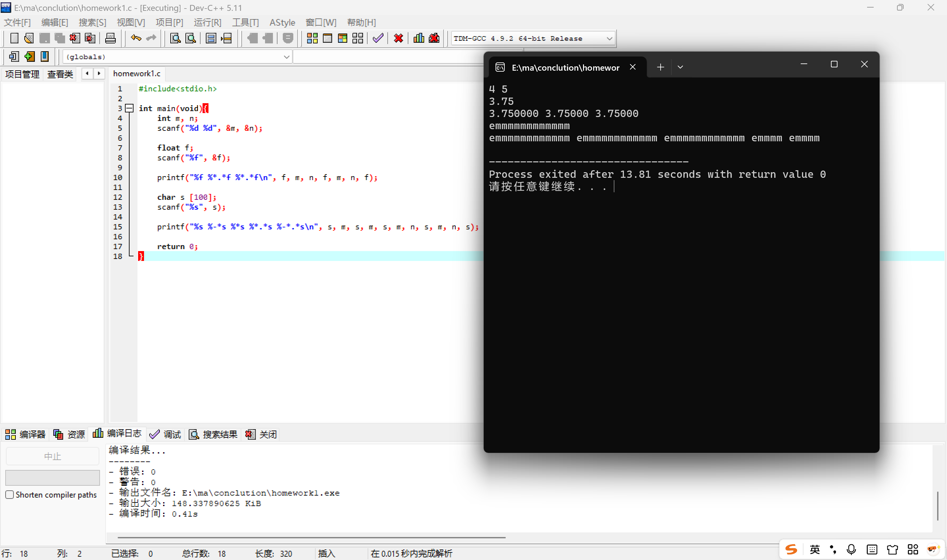This screenshot has height=560, width=947.
Task: Click the red X Stop Execution icon
Action: pos(398,38)
